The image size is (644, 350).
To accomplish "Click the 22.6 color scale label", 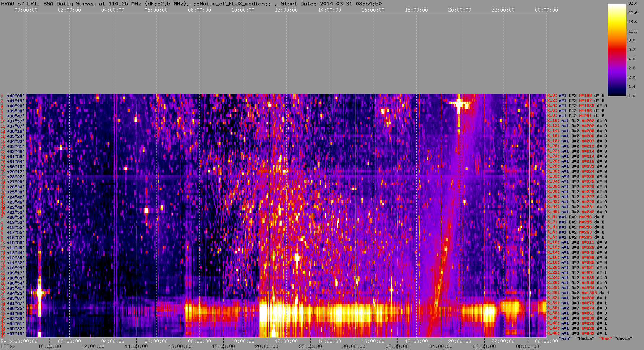I will [633, 13].
